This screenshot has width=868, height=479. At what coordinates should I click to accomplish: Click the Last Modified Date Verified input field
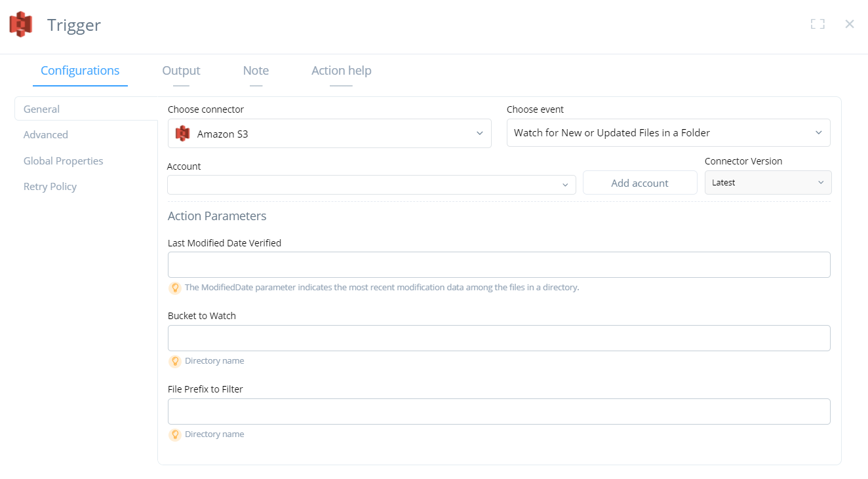499,264
